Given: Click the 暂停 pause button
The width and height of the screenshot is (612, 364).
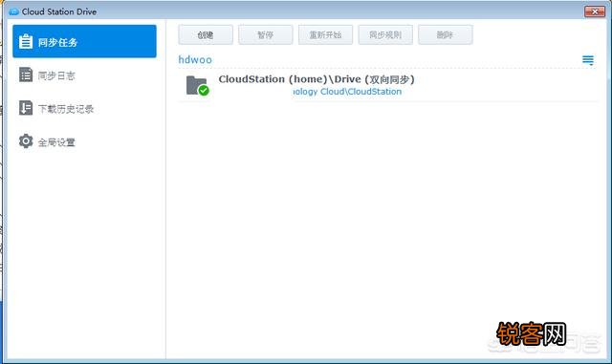Looking at the screenshot, I should coord(266,35).
